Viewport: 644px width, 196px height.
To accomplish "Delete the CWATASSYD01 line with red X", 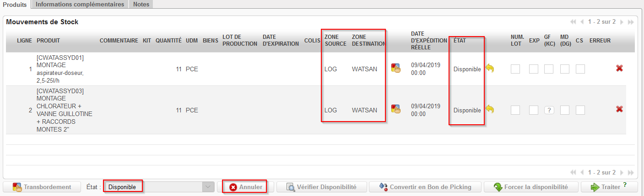I will pos(619,69).
